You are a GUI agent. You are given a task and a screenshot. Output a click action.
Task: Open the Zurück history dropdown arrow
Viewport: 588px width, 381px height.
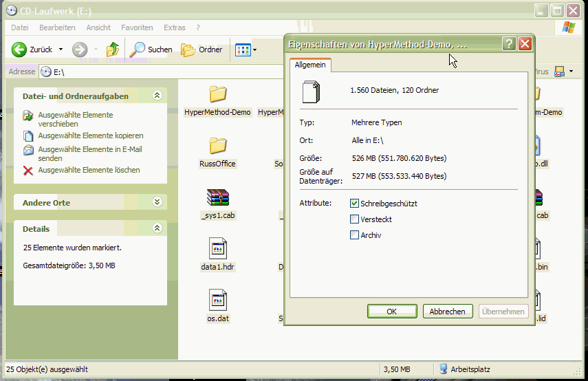(x=61, y=50)
